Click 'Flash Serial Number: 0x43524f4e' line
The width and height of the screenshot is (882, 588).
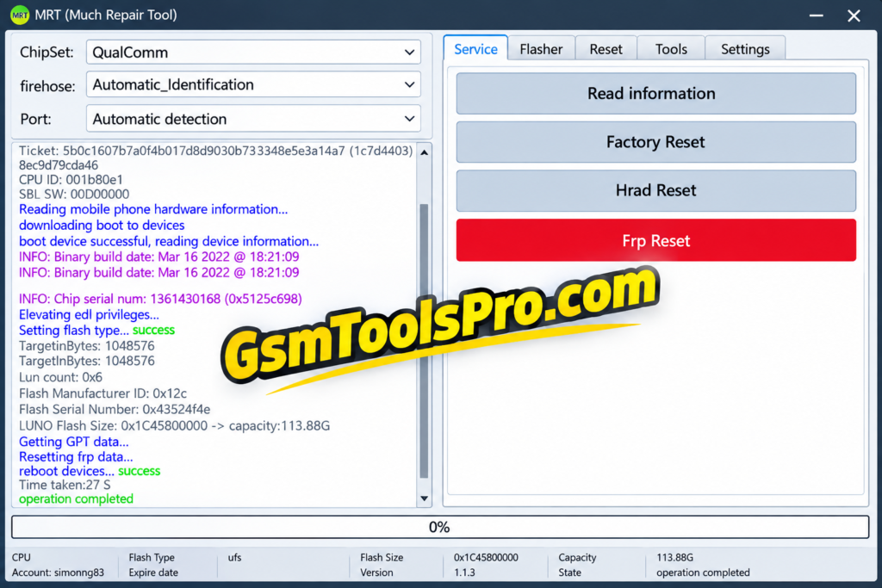pyautogui.click(x=115, y=409)
